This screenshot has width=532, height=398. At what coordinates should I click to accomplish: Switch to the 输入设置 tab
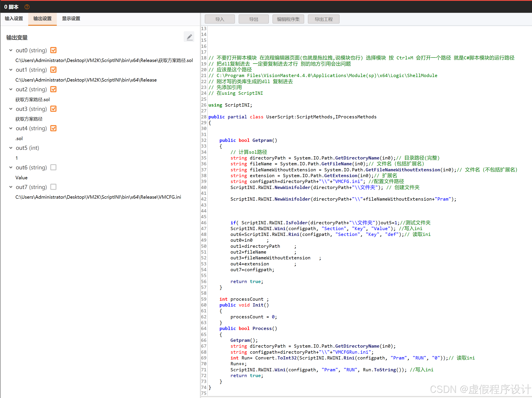pyautogui.click(x=14, y=19)
